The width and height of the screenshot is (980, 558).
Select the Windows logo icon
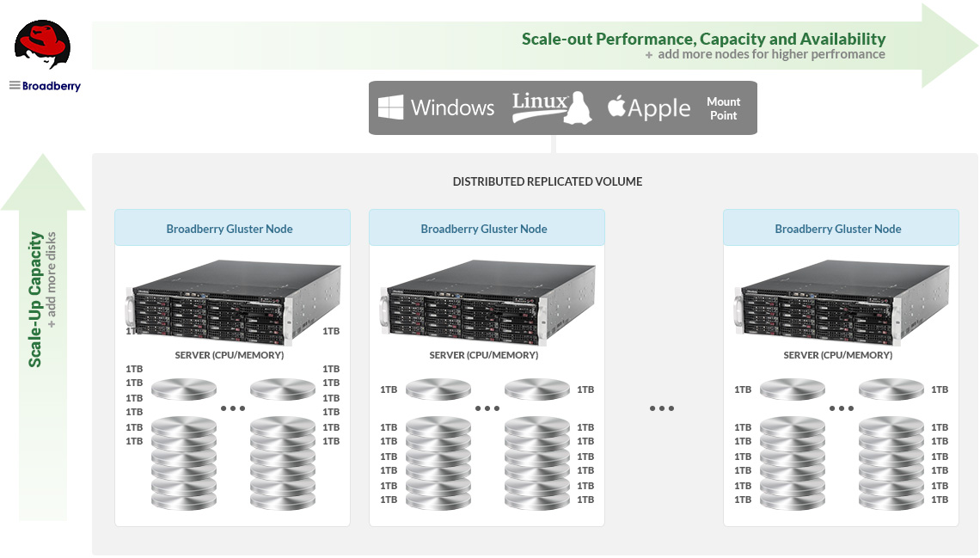point(391,107)
